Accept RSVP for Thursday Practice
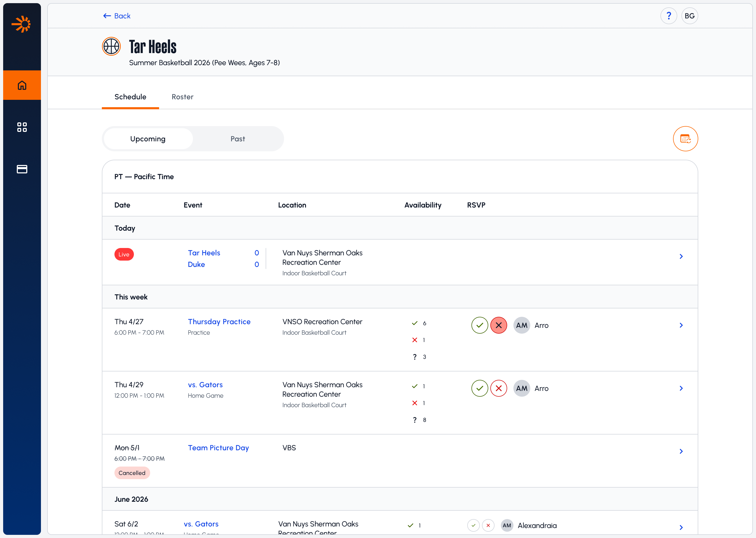Screen dimensions: 756x538 [480, 325]
